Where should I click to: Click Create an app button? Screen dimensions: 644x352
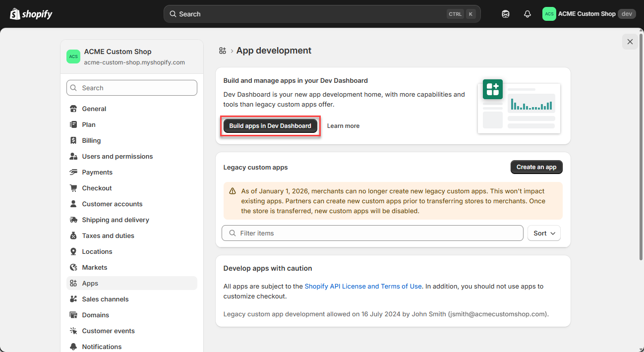(x=536, y=167)
